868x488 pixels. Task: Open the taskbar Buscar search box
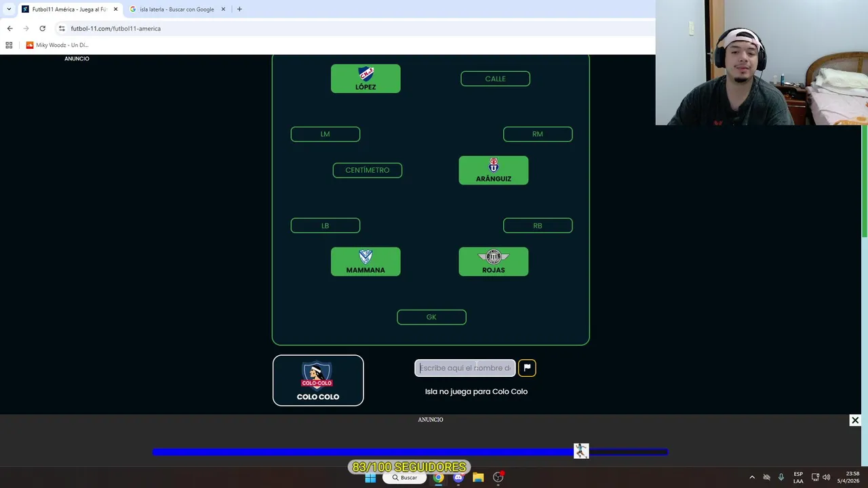(x=405, y=478)
